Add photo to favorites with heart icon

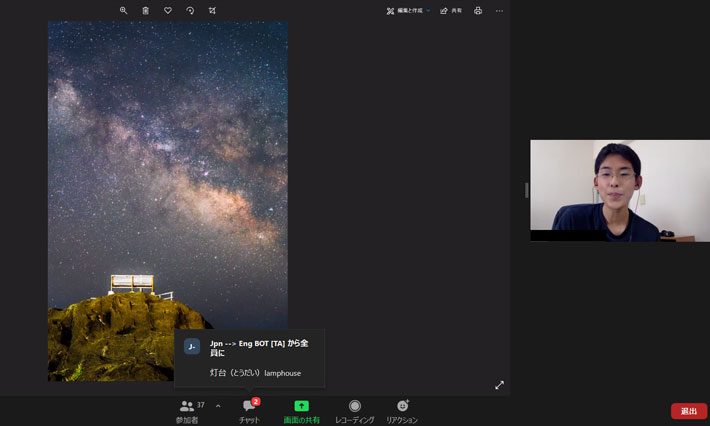167,10
